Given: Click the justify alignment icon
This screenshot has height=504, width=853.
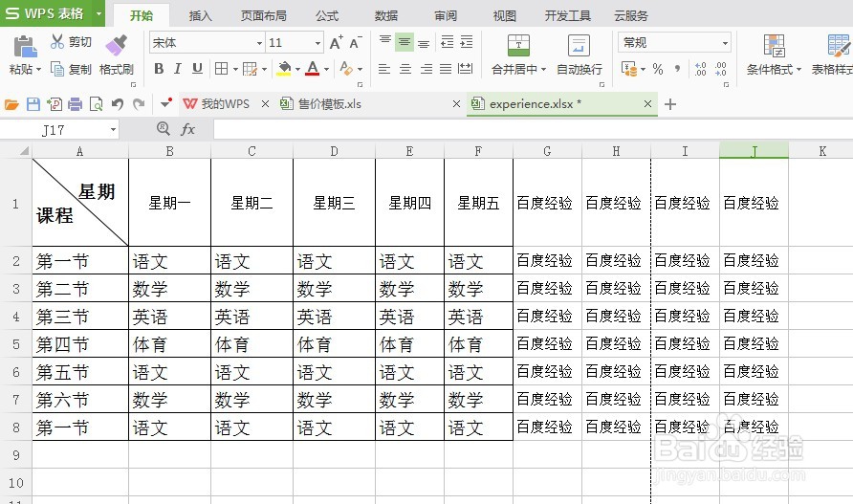Looking at the screenshot, I should coord(446,69).
